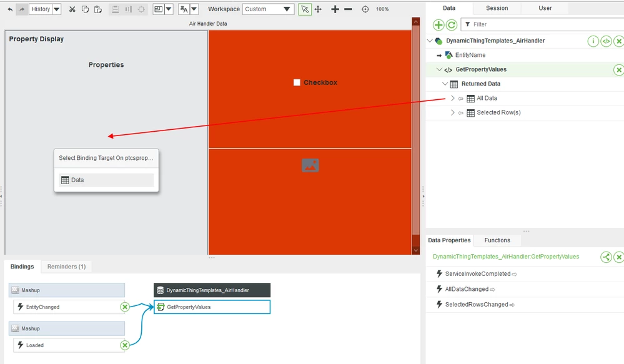
Task: Click share icon in Data Properties panel
Action: tap(606, 257)
